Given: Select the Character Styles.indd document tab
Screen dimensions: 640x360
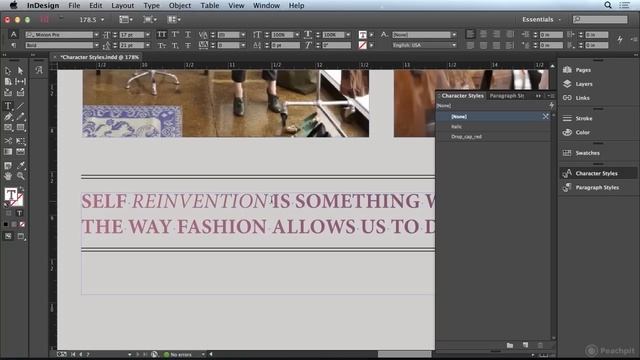Looking at the screenshot, I should pos(100,57).
